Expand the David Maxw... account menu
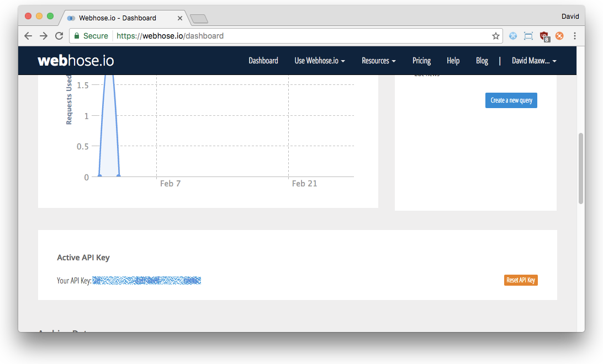Screen dimensions: 603x364 point(534,61)
